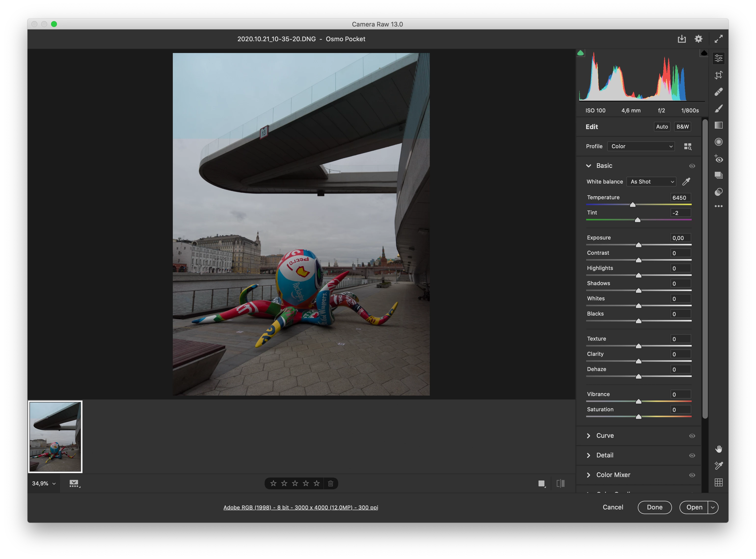Toggle Curve panel visibility eye
This screenshot has width=756, height=559.
[692, 436]
